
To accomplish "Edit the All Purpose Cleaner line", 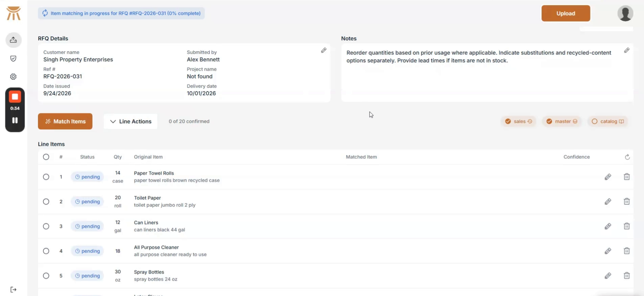I will click(608, 251).
